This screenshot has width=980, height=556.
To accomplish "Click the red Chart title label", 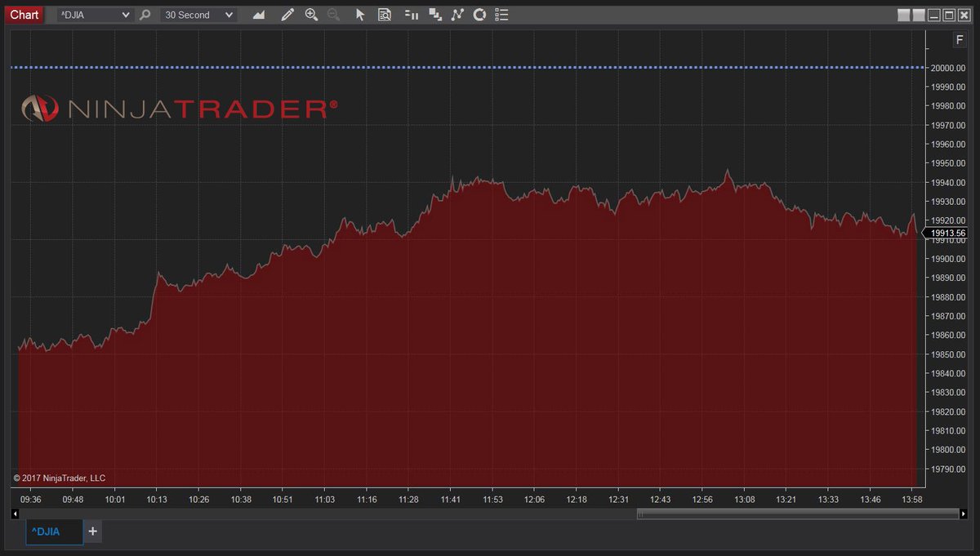I will [x=24, y=15].
